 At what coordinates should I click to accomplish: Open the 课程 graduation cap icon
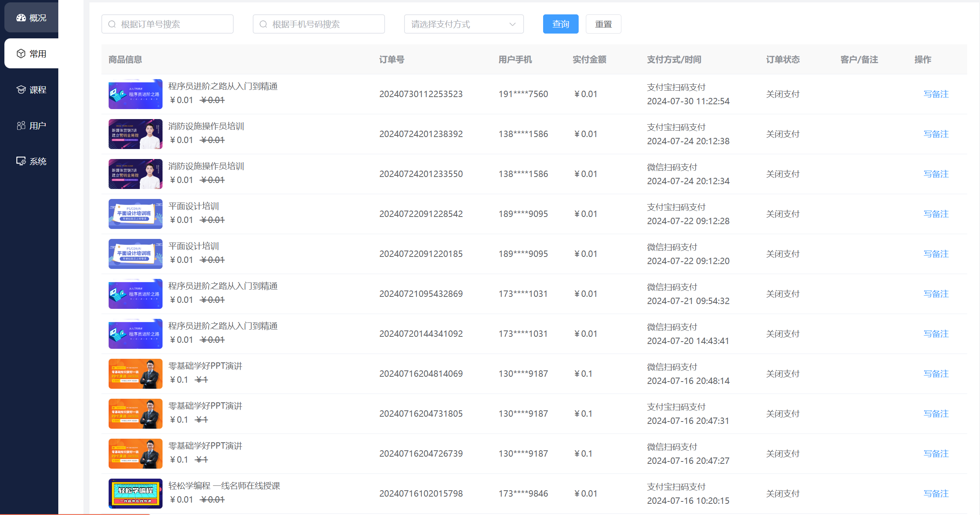(x=21, y=90)
